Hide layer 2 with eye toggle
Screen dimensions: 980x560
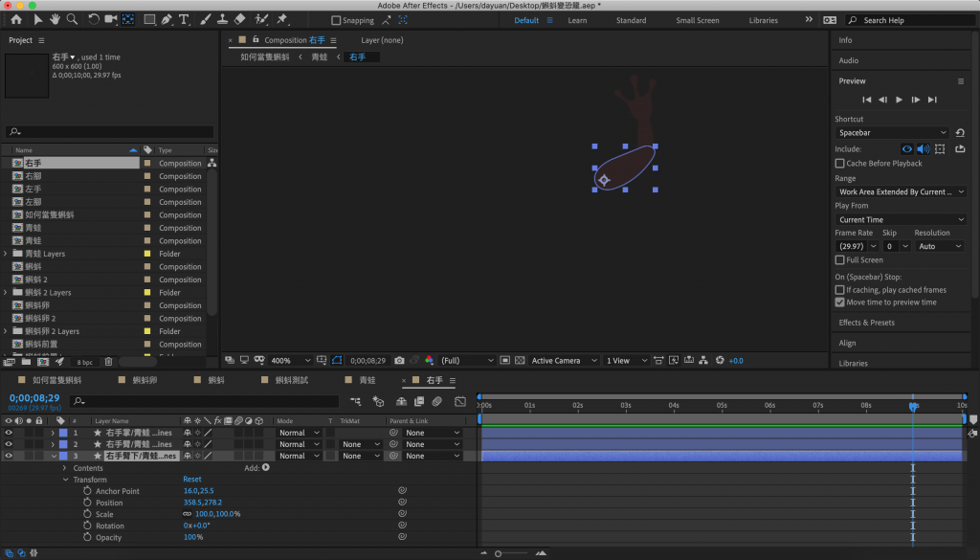tap(8, 444)
